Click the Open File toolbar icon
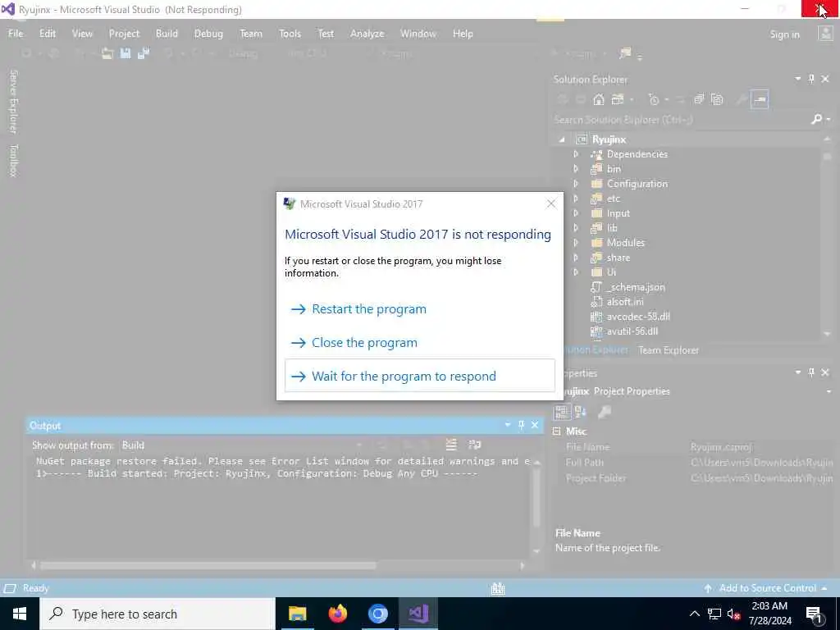Viewport: 840px width, 630px height. click(107, 53)
